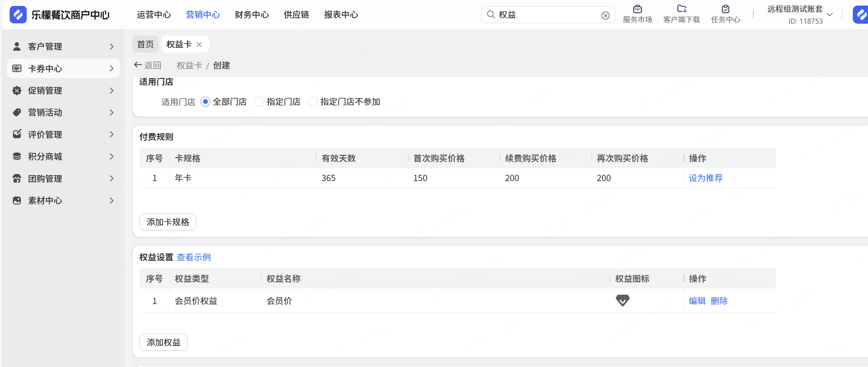
Task: Expand the 促销管理 sidebar menu
Action: [63, 90]
